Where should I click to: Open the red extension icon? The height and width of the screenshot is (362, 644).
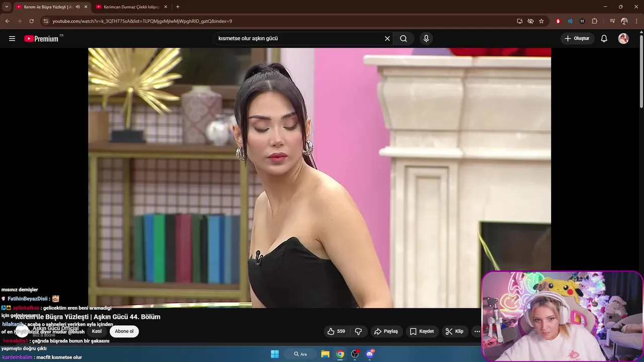[558, 21]
